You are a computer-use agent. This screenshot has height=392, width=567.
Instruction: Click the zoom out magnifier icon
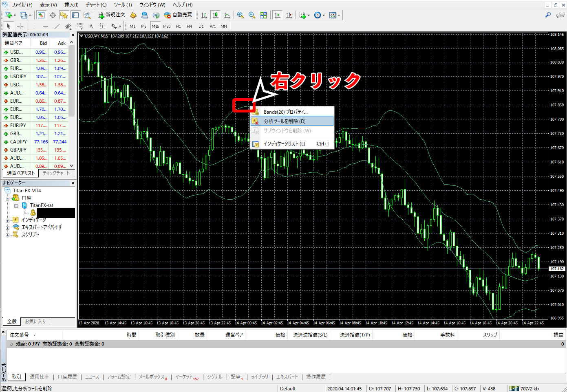click(x=252, y=15)
